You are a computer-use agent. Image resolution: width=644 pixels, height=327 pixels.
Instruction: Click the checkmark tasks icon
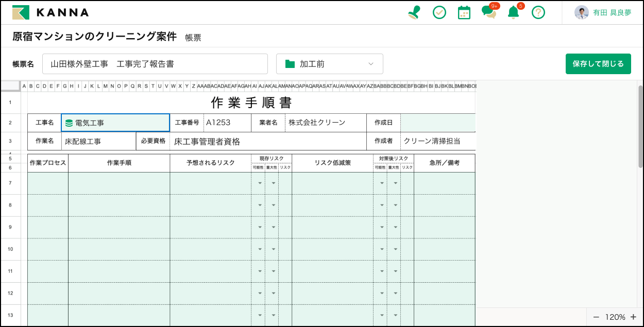tap(439, 12)
